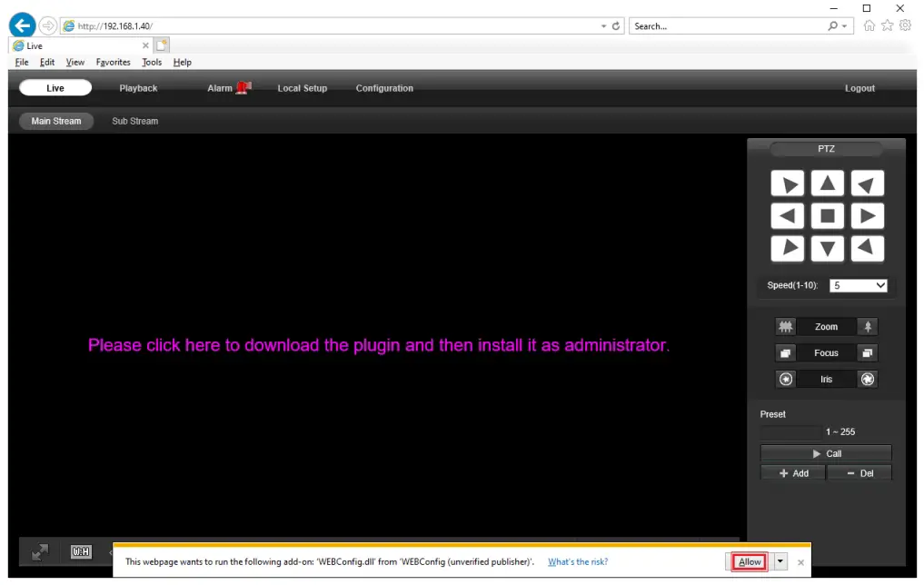
Task: Zoom in using the single-tree icon
Action: tap(868, 326)
